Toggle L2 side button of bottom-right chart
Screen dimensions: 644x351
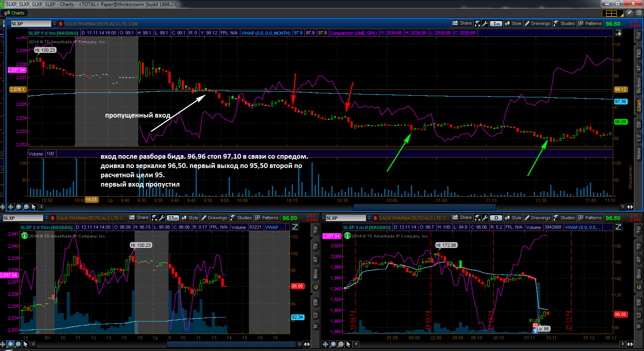click(x=639, y=315)
